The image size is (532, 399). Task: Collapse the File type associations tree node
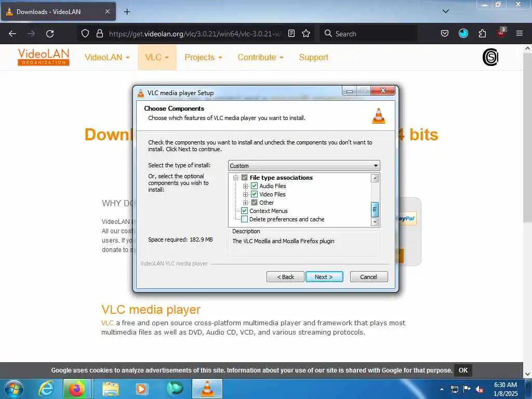pyautogui.click(x=235, y=178)
